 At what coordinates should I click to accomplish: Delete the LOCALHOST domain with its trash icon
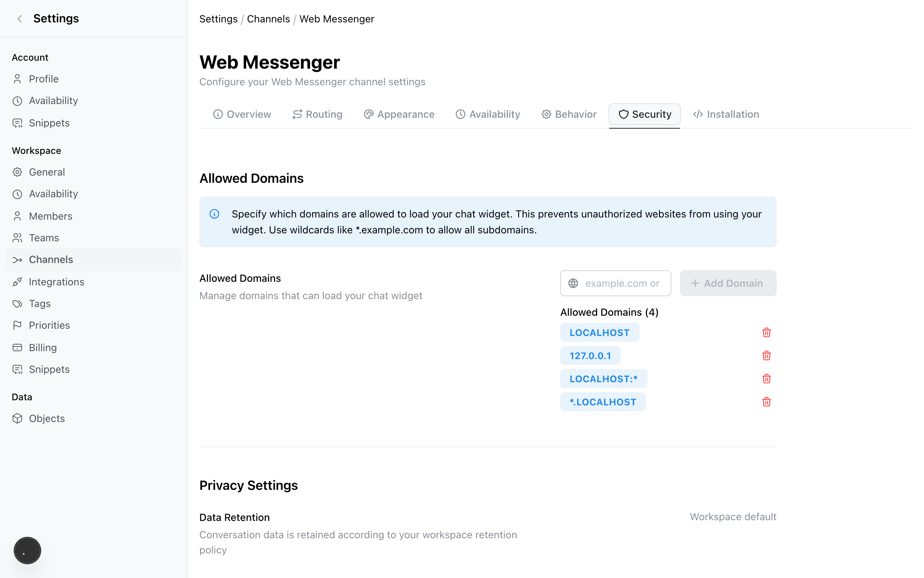coord(766,332)
